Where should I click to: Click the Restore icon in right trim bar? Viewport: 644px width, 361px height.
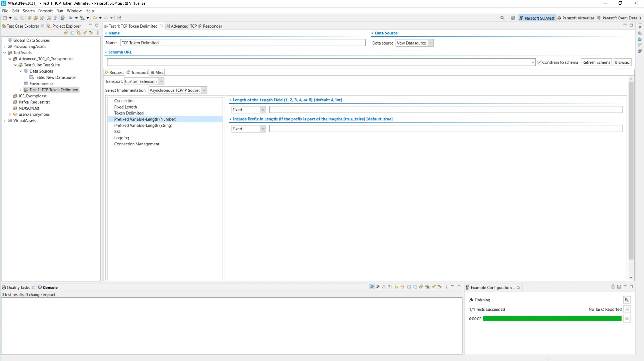pos(640,27)
